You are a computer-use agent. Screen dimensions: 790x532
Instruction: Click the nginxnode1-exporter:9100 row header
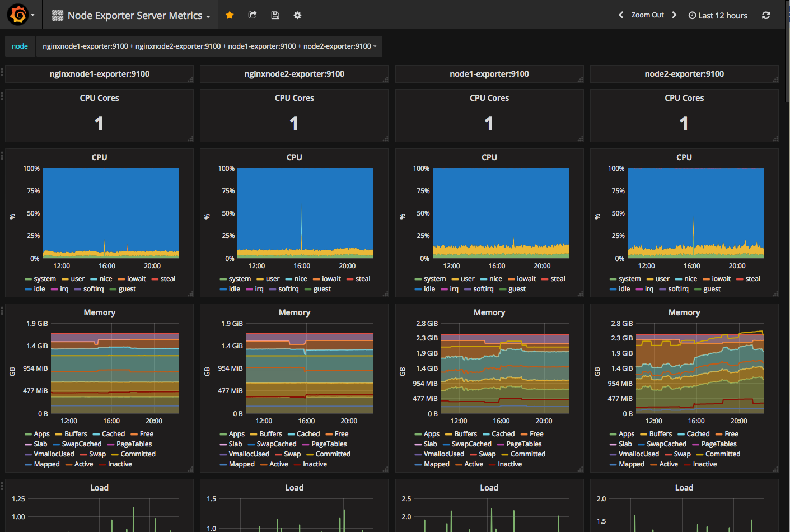tap(99, 74)
